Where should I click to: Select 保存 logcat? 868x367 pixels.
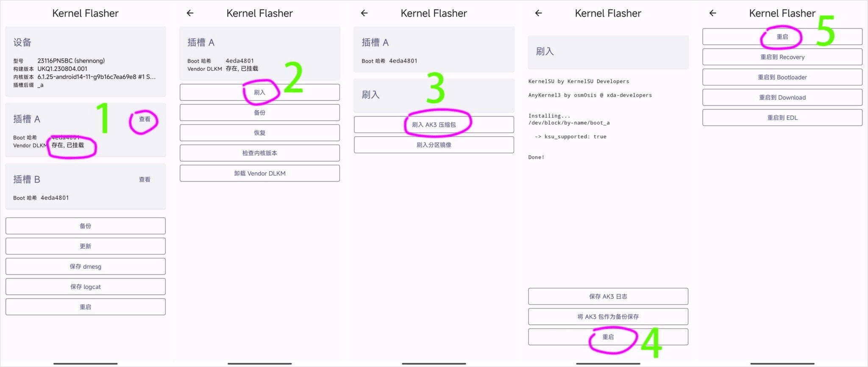[x=85, y=287]
